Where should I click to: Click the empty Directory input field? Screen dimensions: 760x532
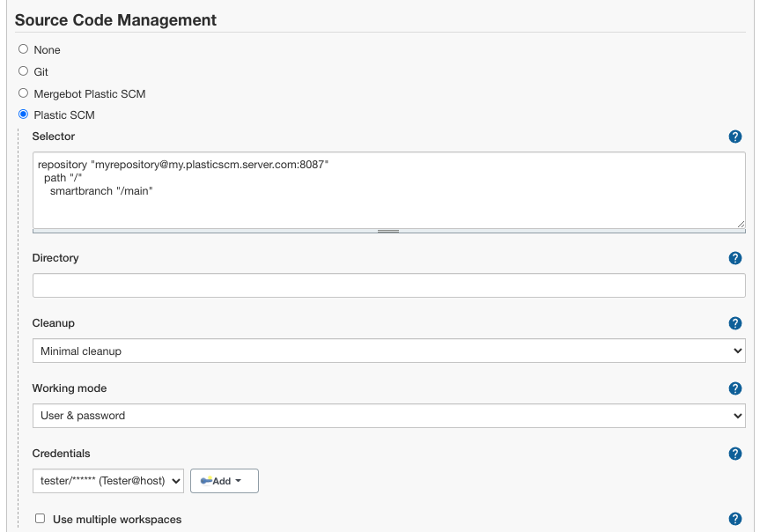tap(388, 285)
